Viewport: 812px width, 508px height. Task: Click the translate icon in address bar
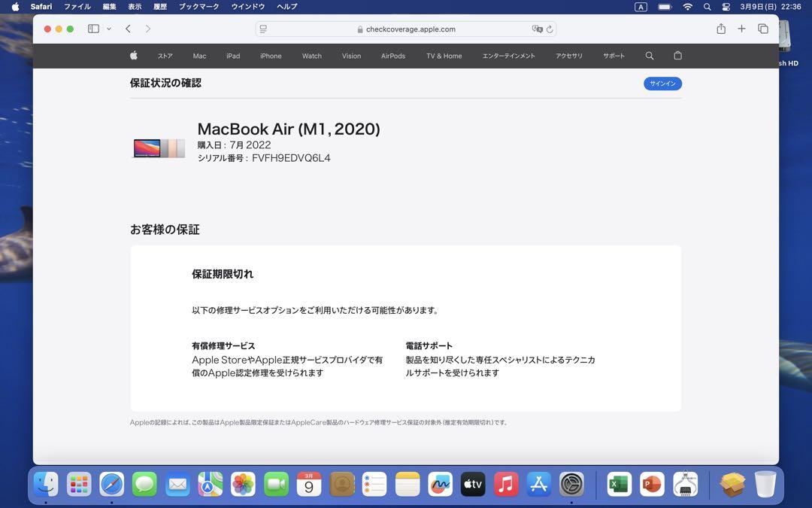(537, 29)
